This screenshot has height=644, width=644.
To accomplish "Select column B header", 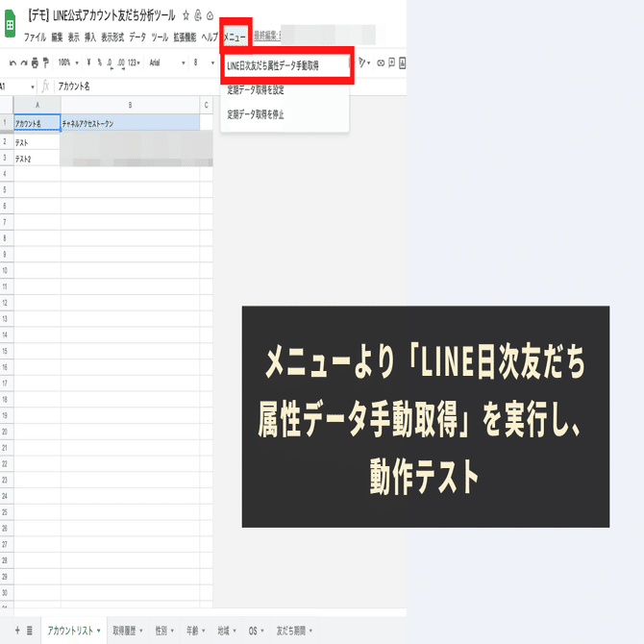I will click(x=130, y=105).
